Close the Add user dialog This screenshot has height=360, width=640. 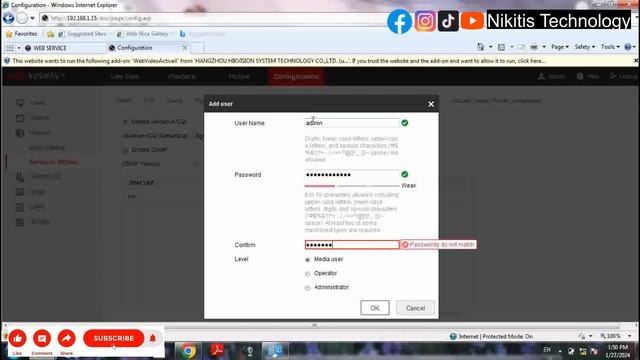click(431, 104)
